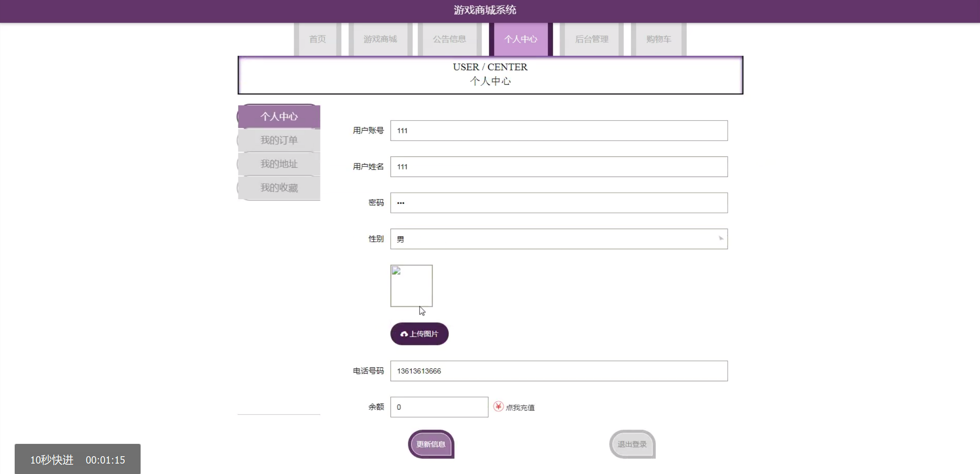Click the broken avatar image thumbnail
The image size is (980, 474).
tap(411, 285)
